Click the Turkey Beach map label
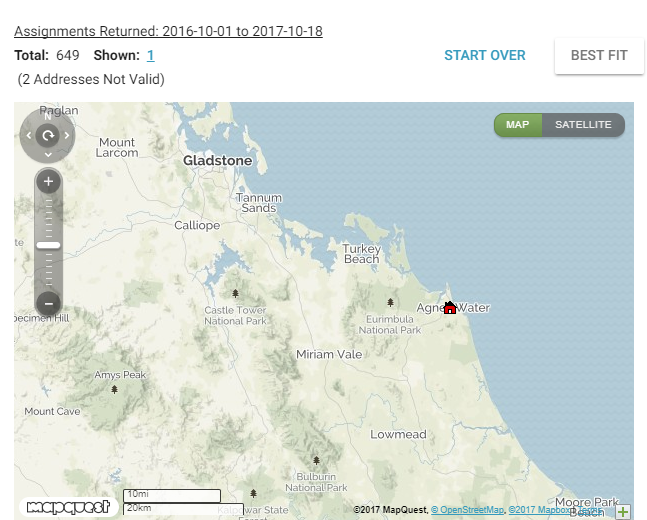This screenshot has height=520, width=647. [361, 253]
